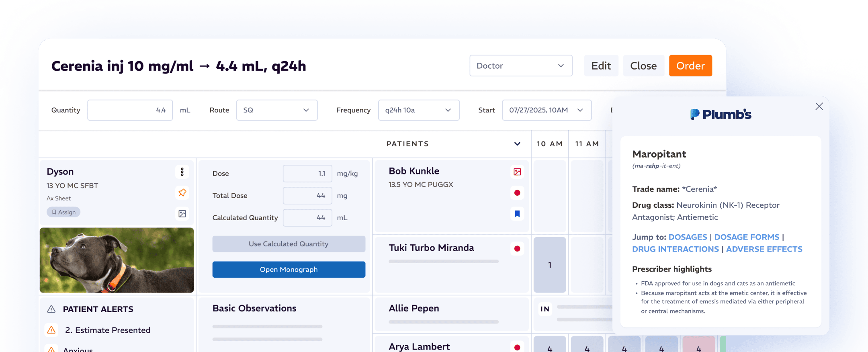868x352 pixels.
Task: Select patient Tuki Turbo Miranda
Action: (431, 248)
